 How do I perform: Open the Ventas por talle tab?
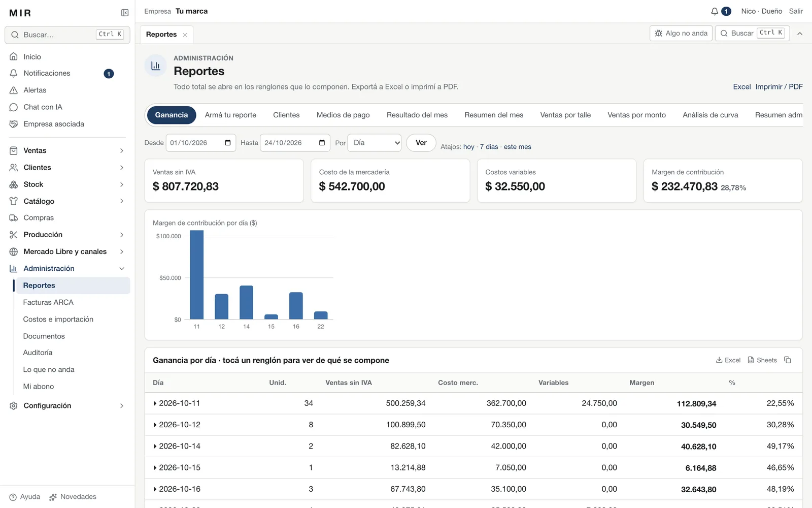coord(565,115)
